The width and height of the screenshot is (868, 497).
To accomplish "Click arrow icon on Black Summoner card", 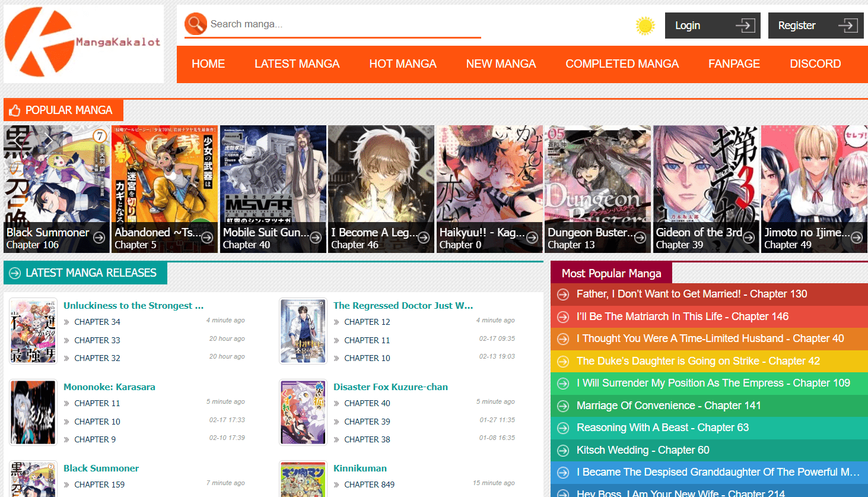I will [x=99, y=238].
